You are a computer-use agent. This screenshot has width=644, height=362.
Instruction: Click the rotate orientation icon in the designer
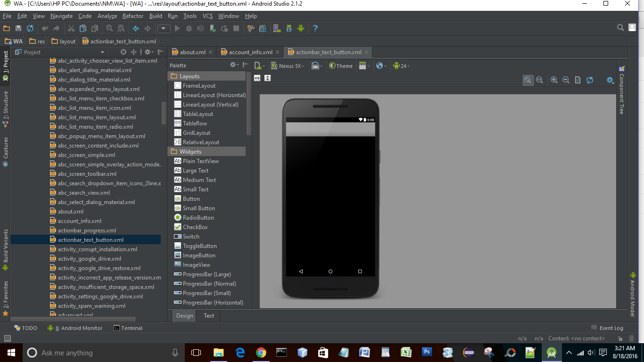click(x=315, y=66)
